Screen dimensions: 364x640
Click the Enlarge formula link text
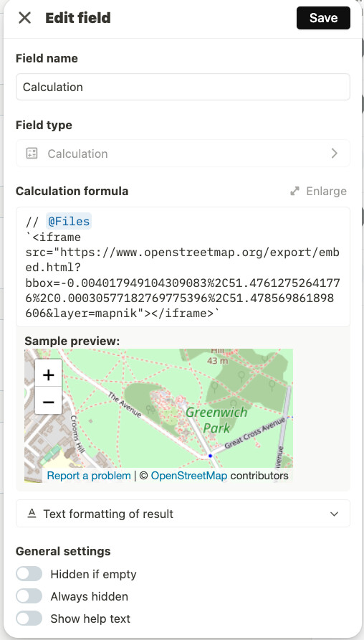point(327,191)
